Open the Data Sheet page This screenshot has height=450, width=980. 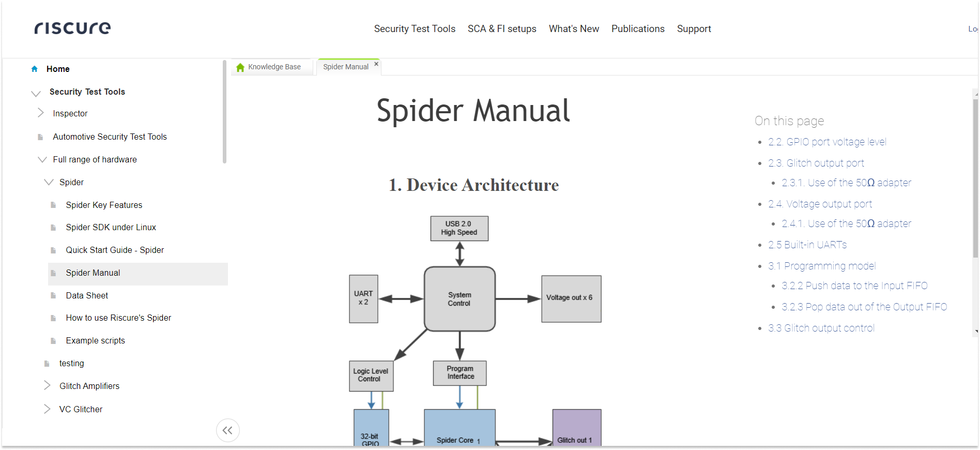(x=87, y=296)
